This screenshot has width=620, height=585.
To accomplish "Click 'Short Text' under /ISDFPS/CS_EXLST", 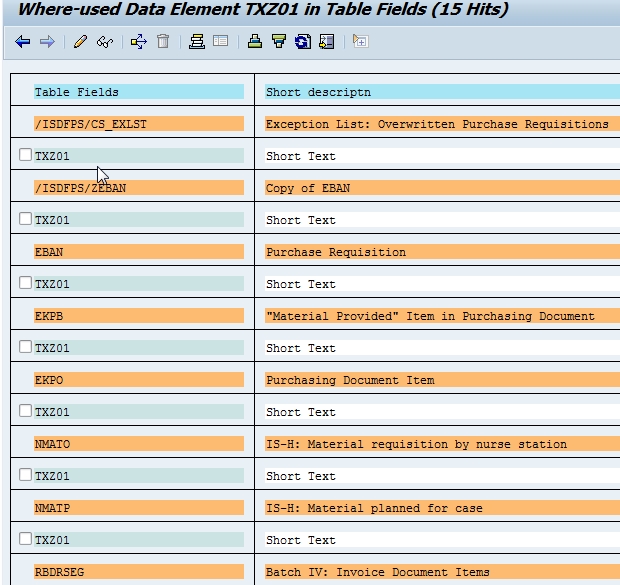I will point(301,156).
